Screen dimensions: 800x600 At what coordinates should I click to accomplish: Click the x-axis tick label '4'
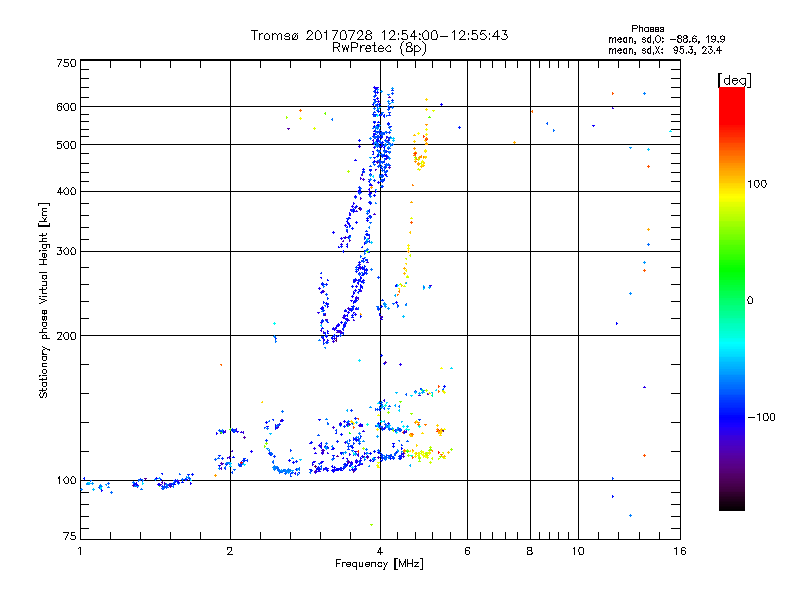click(380, 551)
